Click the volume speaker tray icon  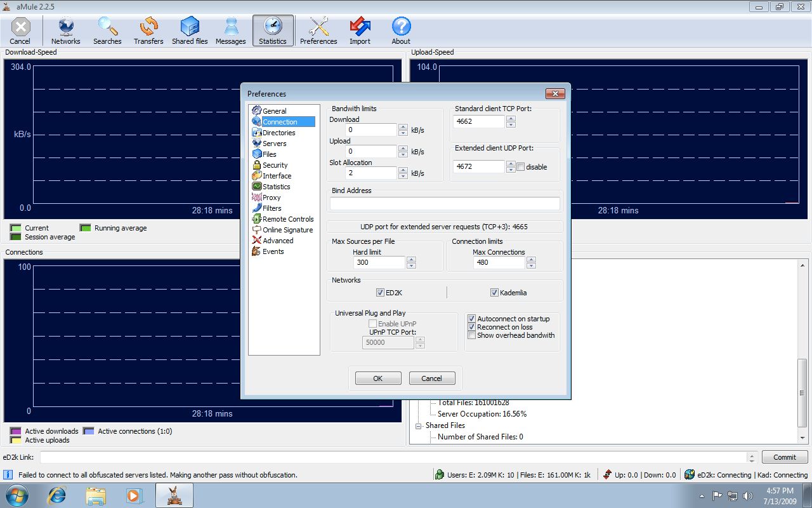pos(749,495)
